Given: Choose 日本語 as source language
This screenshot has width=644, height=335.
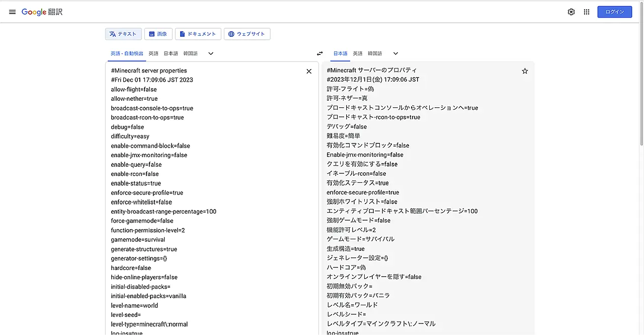Looking at the screenshot, I should tap(171, 53).
